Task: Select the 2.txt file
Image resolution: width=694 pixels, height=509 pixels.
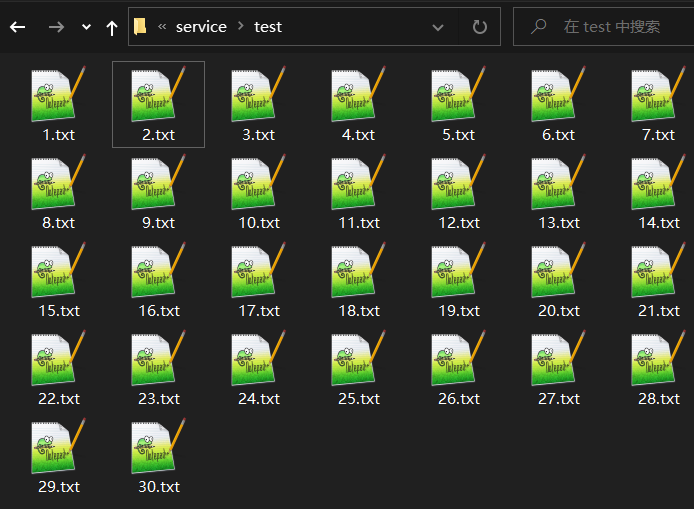Action: (x=158, y=104)
